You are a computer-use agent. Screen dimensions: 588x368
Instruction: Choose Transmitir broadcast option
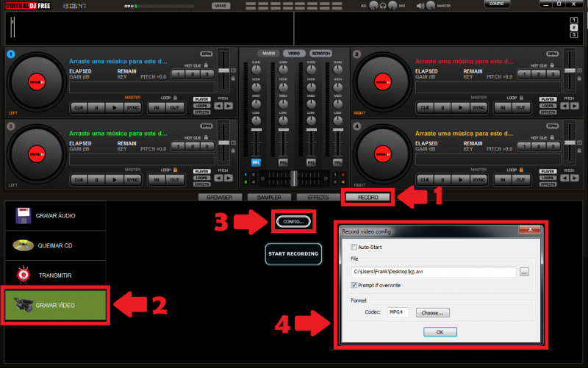click(56, 275)
